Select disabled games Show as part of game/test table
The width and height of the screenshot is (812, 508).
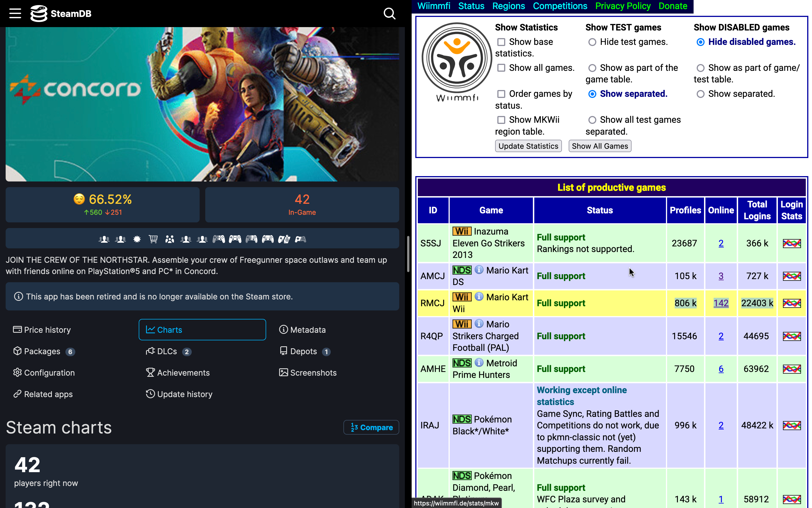click(x=700, y=68)
